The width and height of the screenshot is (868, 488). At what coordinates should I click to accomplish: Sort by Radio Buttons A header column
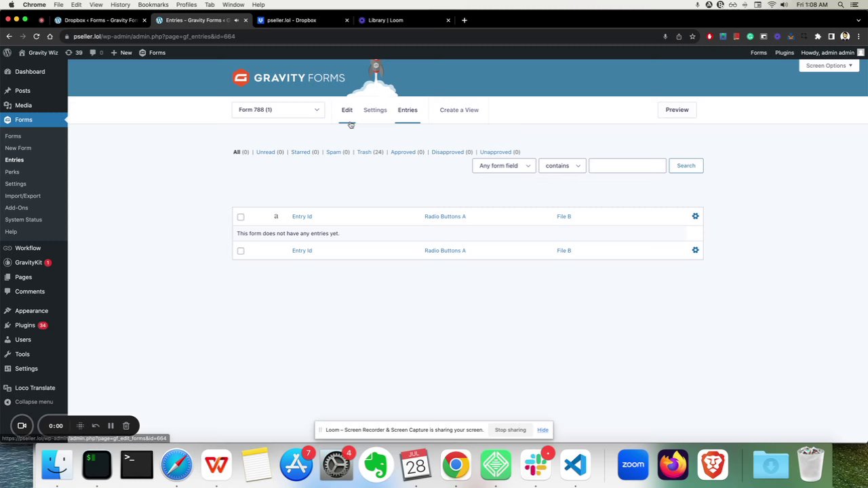tap(445, 216)
